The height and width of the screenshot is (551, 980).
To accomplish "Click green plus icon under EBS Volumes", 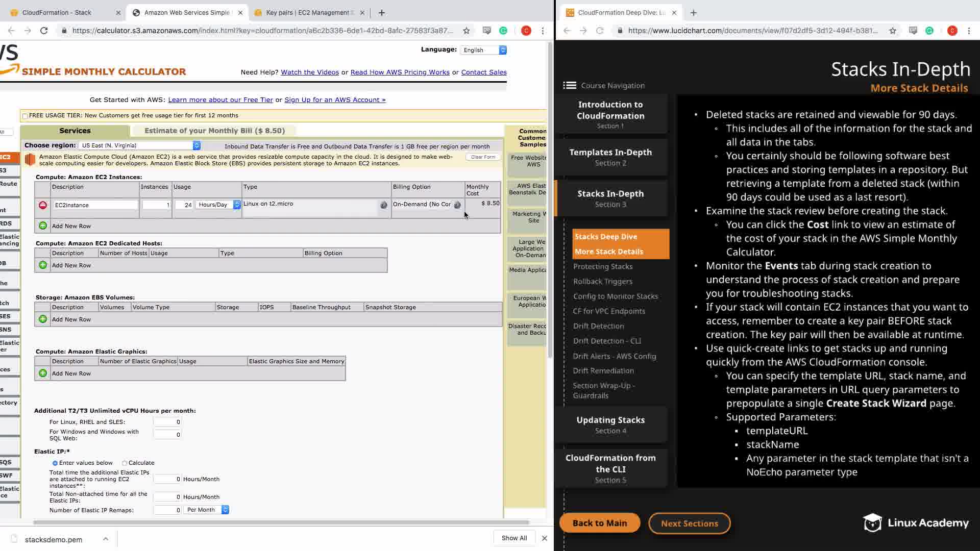I will click(x=43, y=319).
